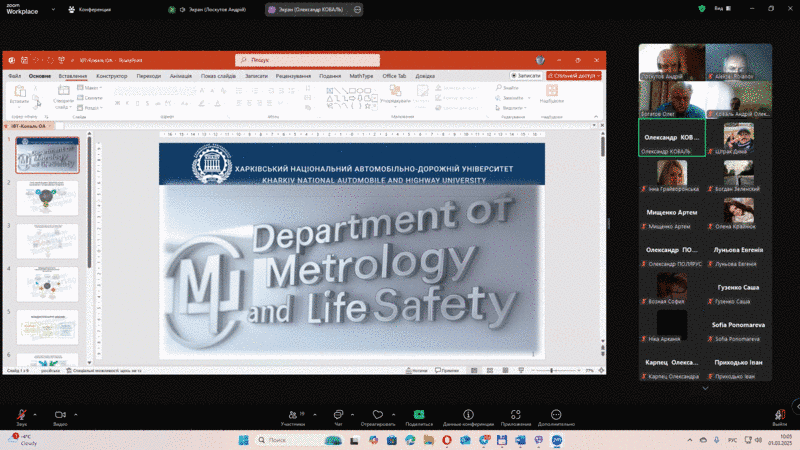Click Скинути reset slide button

point(90,98)
